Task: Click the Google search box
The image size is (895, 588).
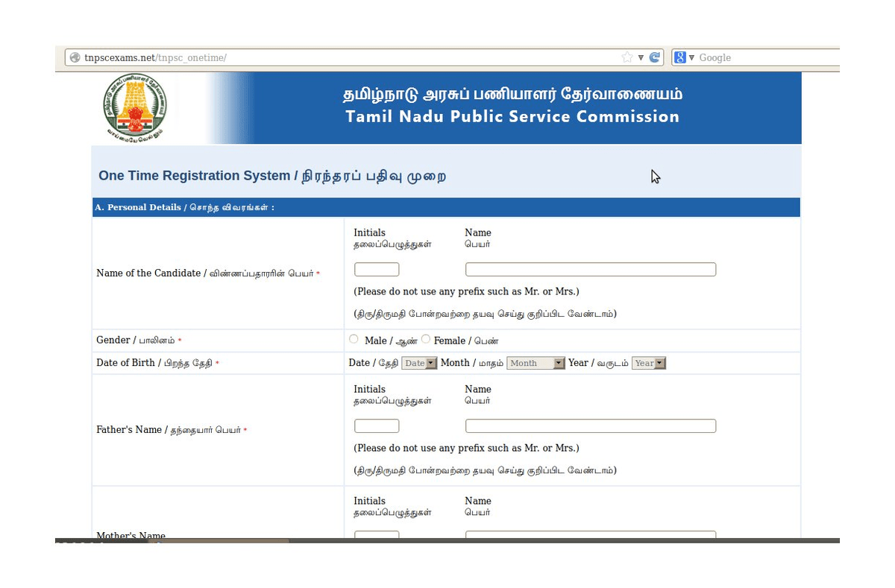Action: [764, 57]
